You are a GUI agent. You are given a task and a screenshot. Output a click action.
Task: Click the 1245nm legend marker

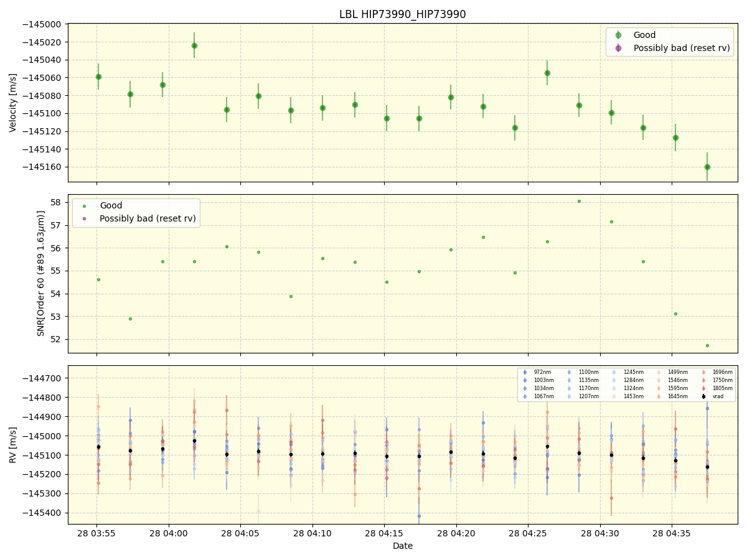click(x=614, y=372)
